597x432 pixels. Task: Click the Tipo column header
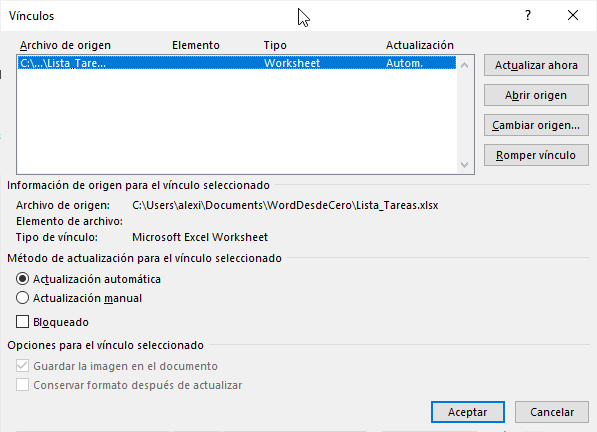[x=275, y=45]
